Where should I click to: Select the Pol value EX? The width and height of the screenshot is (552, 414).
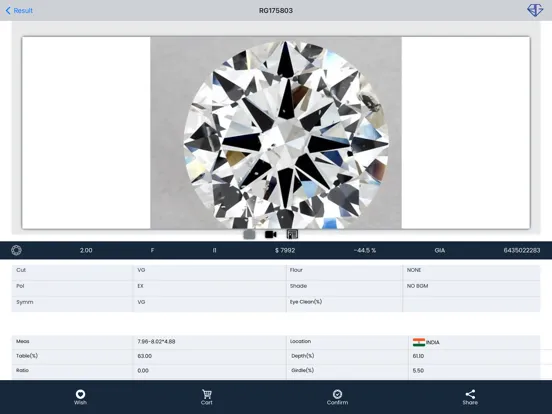click(x=140, y=286)
